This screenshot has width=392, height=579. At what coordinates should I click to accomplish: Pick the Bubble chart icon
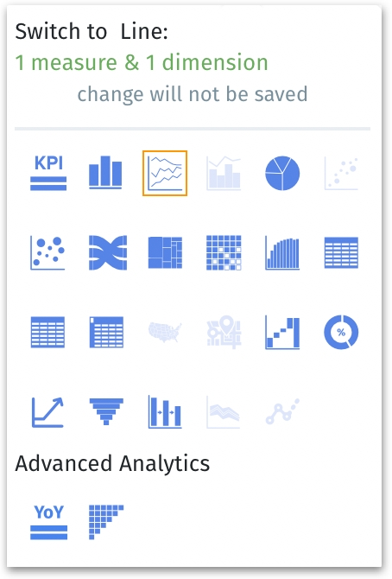pyautogui.click(x=47, y=253)
